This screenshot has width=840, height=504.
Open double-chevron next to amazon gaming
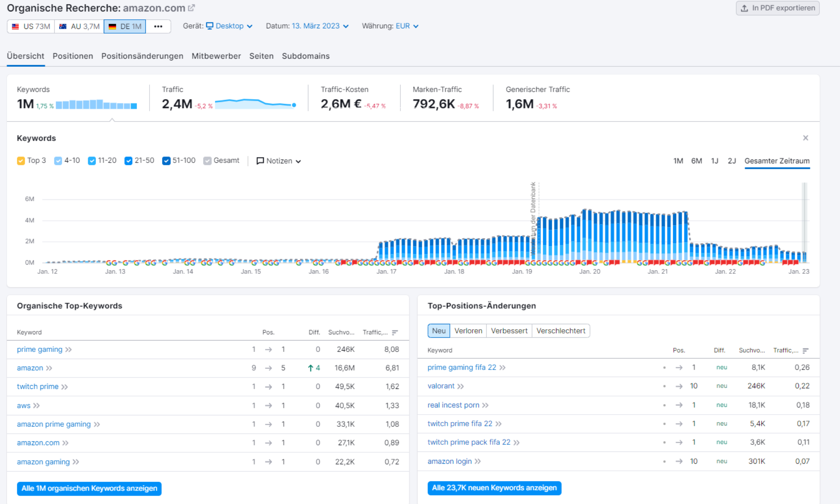76,462
